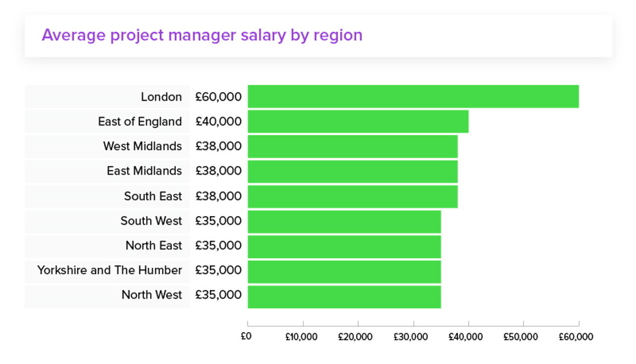Select the South East salary bar
Image resolution: width=636 pixels, height=364 pixels.
353,196
